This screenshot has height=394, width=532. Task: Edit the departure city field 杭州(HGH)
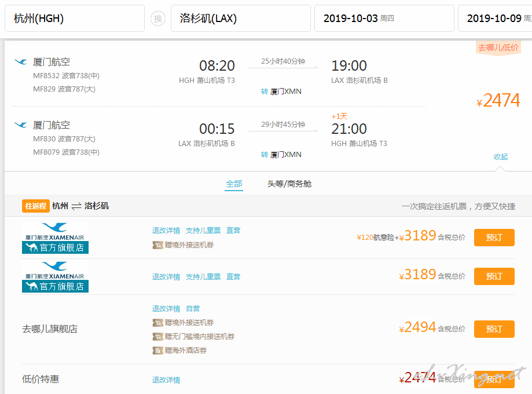[x=75, y=19]
